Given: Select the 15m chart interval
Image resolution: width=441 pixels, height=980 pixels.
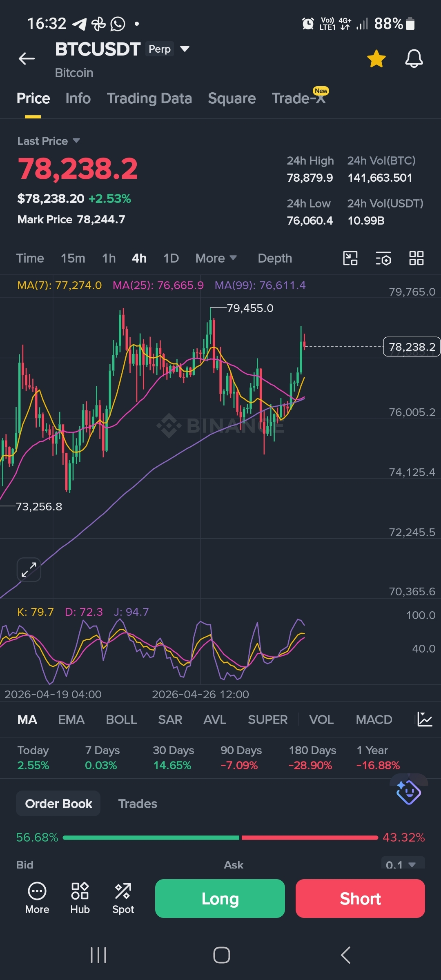Looking at the screenshot, I should 73,258.
